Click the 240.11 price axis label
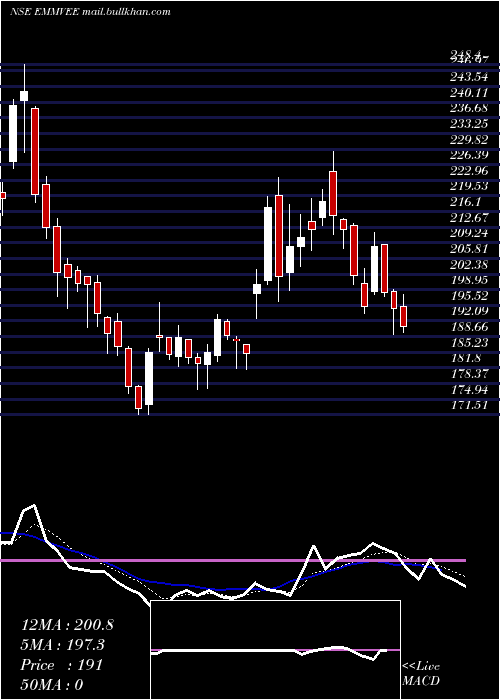The image size is (500, 700). click(469, 92)
